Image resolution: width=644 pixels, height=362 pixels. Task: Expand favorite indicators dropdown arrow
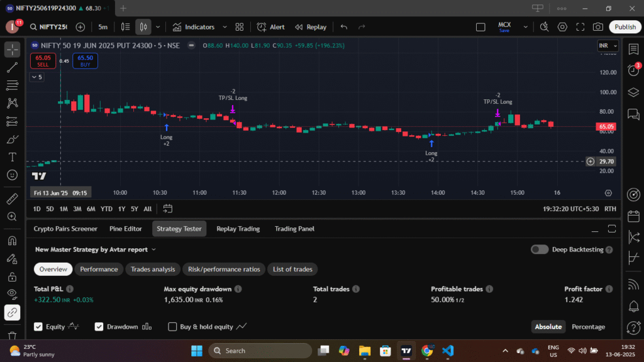click(x=225, y=27)
